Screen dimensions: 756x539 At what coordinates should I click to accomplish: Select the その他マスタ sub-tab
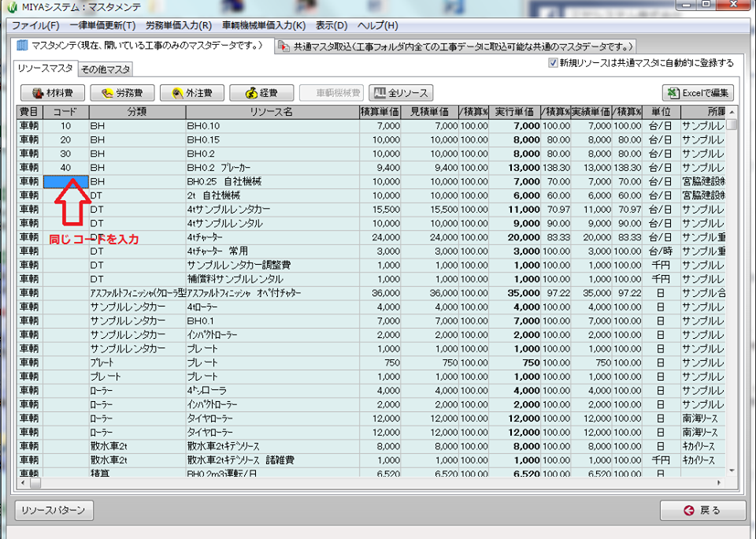point(105,69)
